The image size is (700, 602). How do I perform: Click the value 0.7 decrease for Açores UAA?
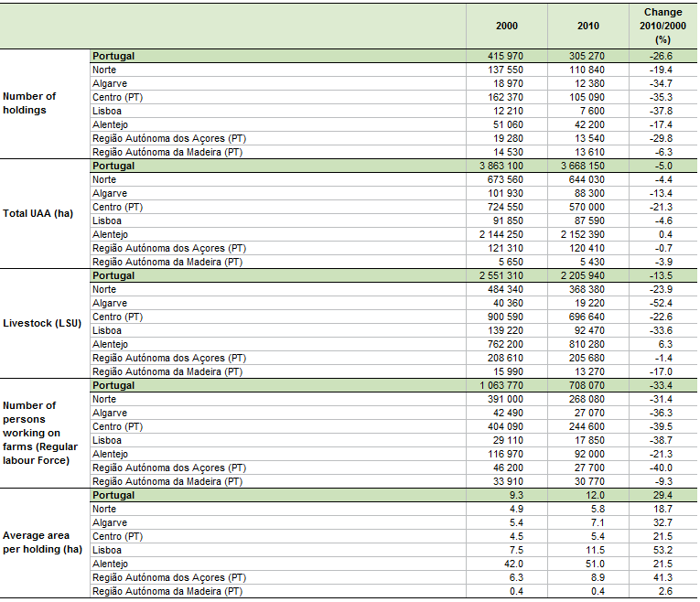(x=663, y=249)
